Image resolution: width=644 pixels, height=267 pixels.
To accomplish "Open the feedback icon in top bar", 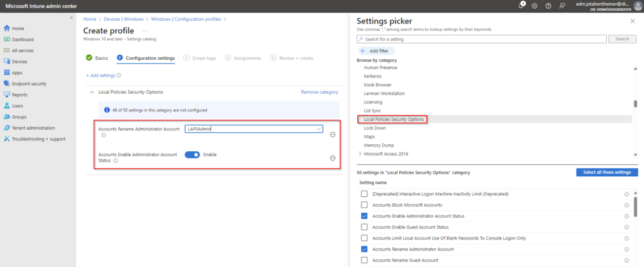I will click(562, 6).
